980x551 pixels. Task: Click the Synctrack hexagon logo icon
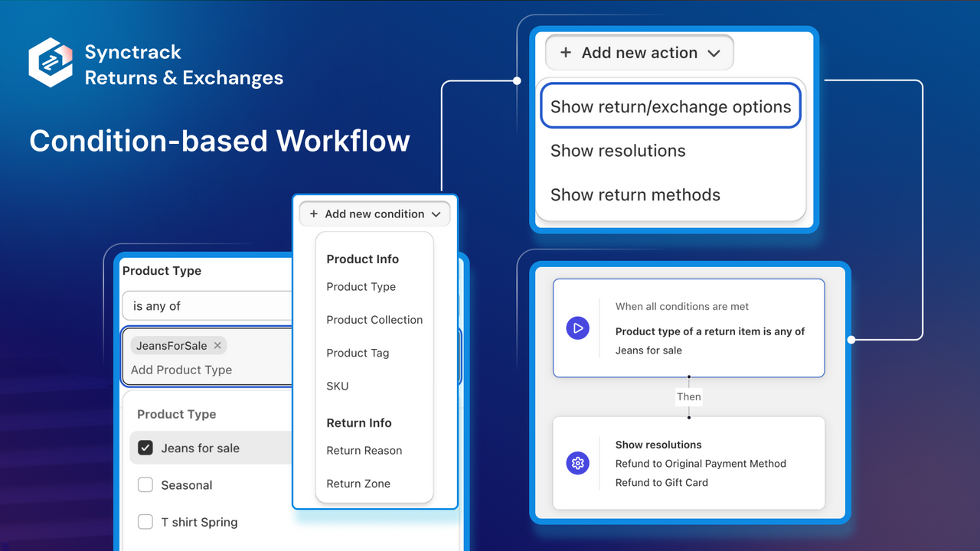click(x=51, y=63)
